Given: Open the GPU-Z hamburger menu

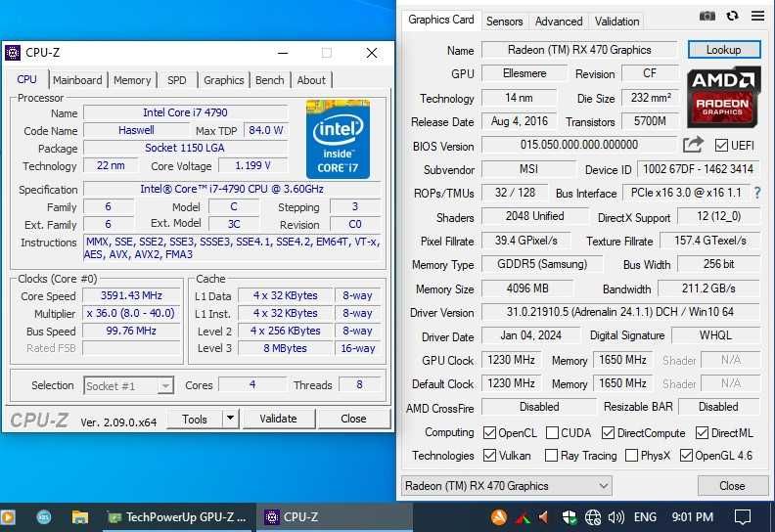Looking at the screenshot, I should click(757, 16).
